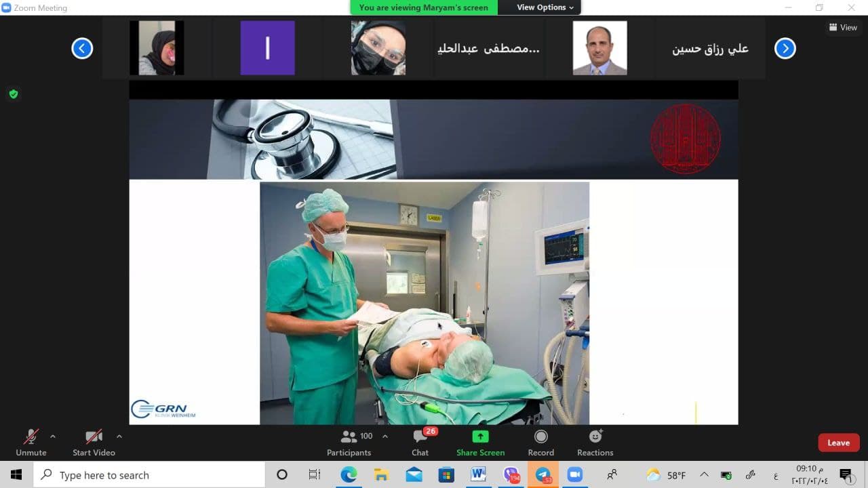Open Microsoft Edge from the taskbar
The height and width of the screenshot is (488, 868).
(x=349, y=474)
